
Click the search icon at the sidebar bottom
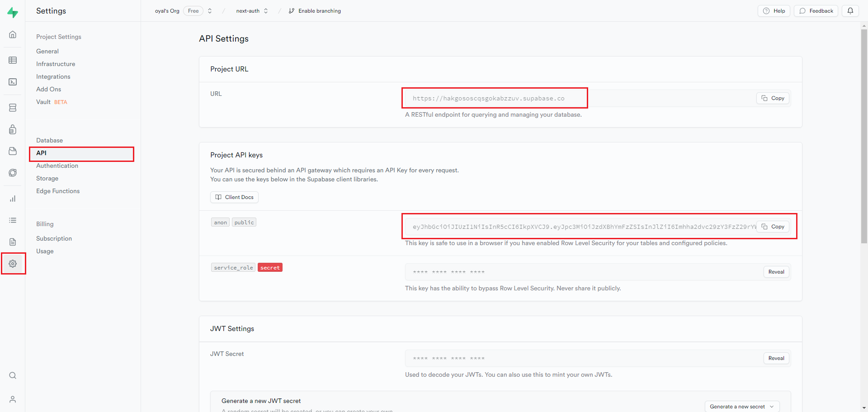coord(13,375)
